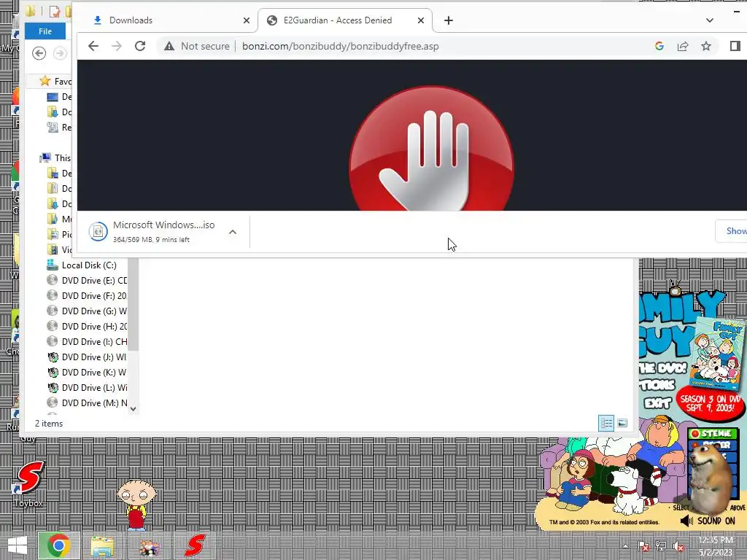
Task: Click the Action Center flag tray icon
Action: tap(643, 545)
